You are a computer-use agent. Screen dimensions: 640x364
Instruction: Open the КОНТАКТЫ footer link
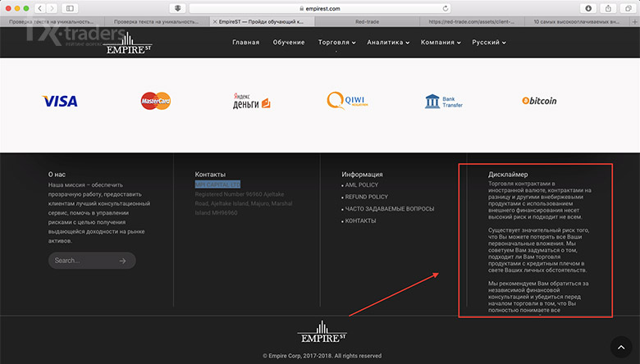point(360,221)
